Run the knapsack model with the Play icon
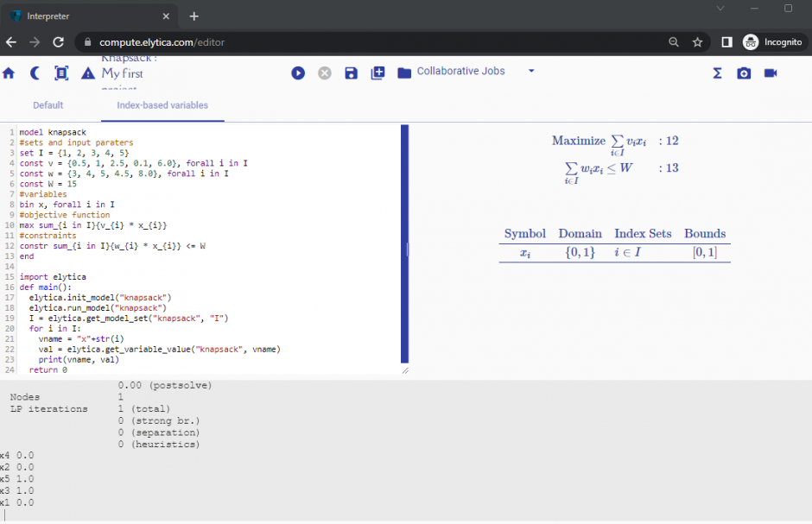Screen dimensions: 812x524 tap(298, 73)
